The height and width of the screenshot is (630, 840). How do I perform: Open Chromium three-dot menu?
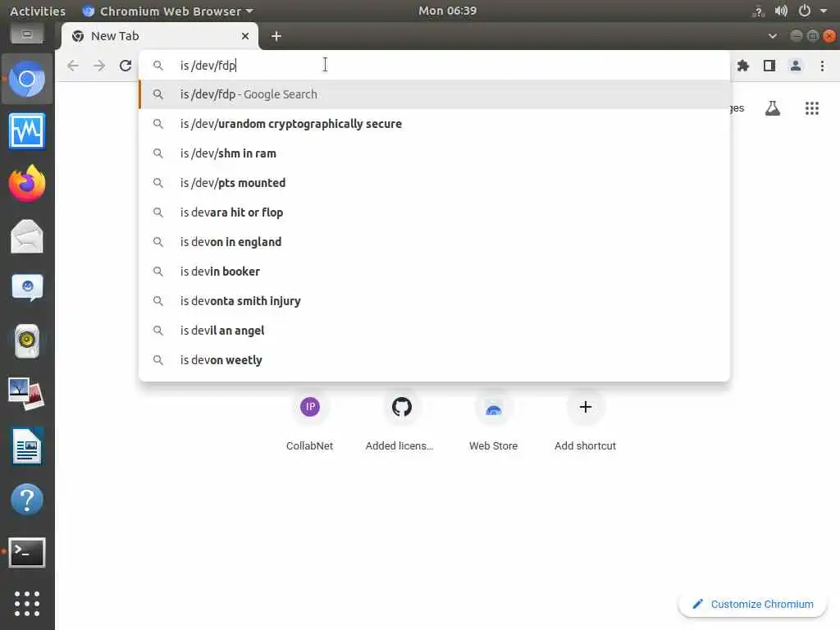point(822,66)
